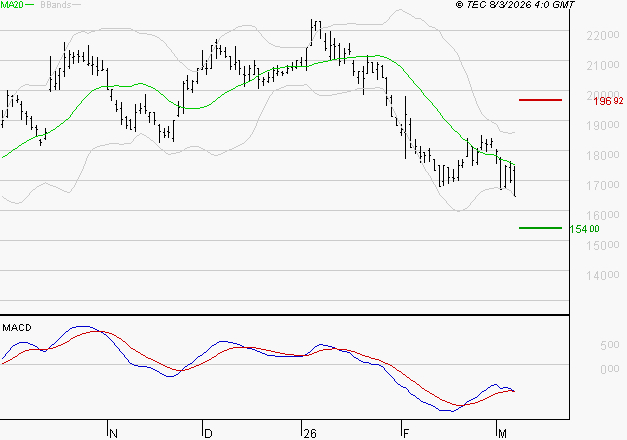
Task: Click the MACD 5.00 axis label
Action: coord(609,345)
